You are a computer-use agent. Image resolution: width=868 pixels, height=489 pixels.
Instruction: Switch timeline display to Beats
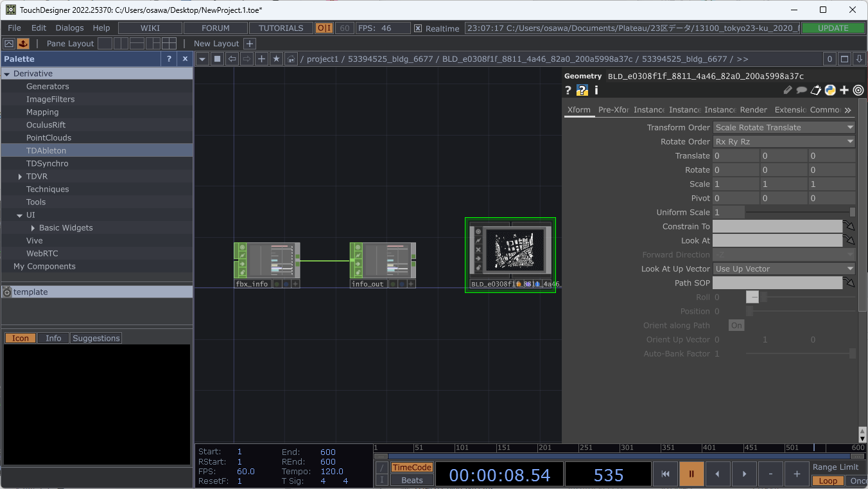(x=412, y=479)
